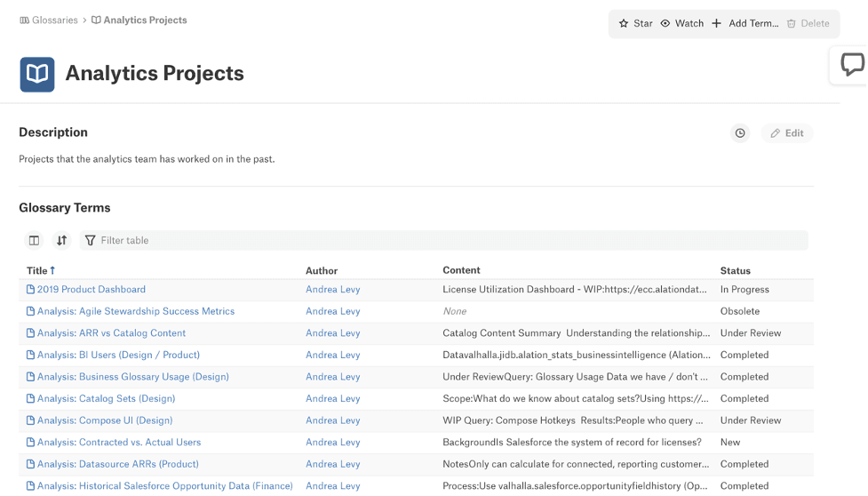Viewport: 868px width, 496px height.
Task: Click document icon beside Catalog Sets term
Action: click(30, 399)
